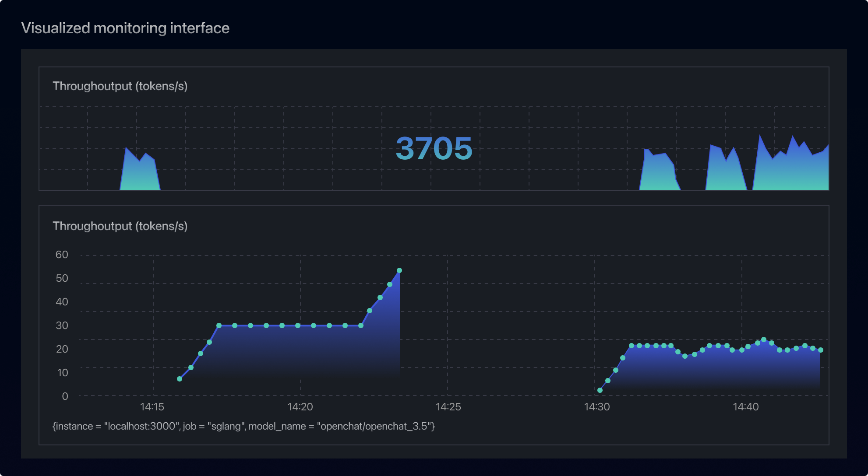Click the 14:40 time axis label

tap(745, 407)
